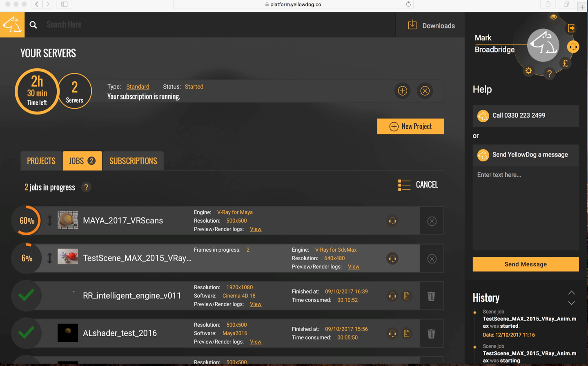Open the document icon for RR_intelligent_engine_v011
This screenshot has width=588, height=366.
(407, 296)
